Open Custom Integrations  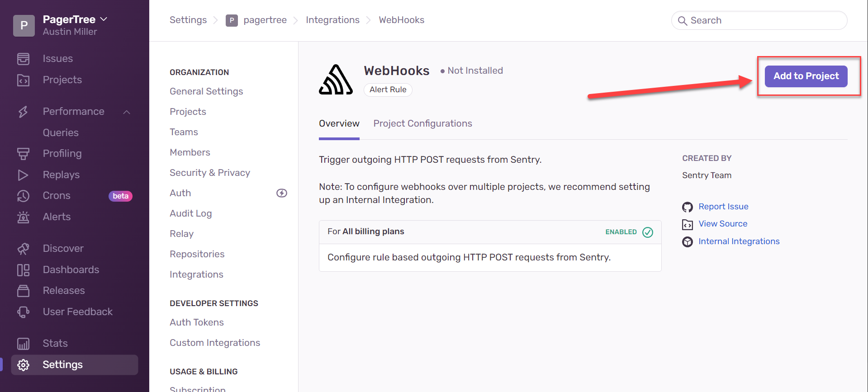pos(215,343)
